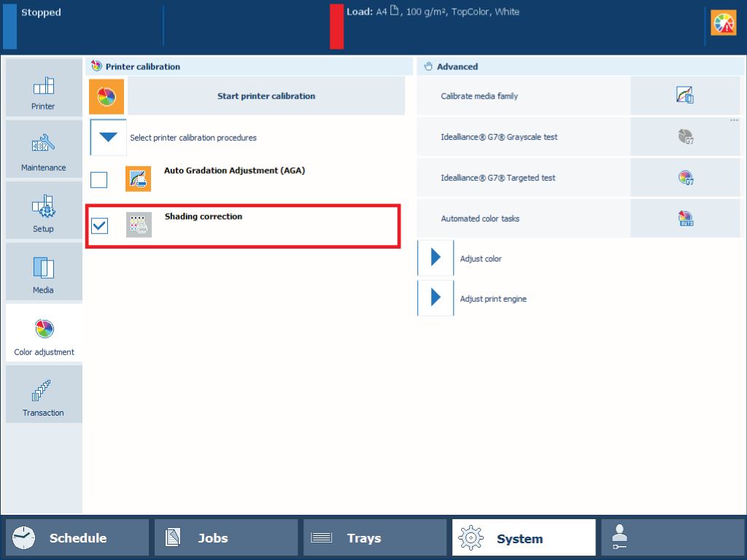Expand the Adjust print engine section

pos(436,298)
